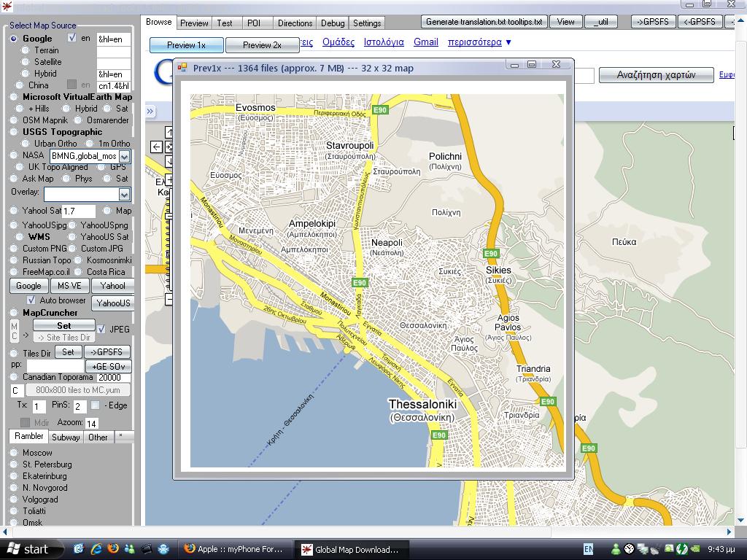
Task: Toggle the JPEG checkbox
Action: [x=101, y=329]
